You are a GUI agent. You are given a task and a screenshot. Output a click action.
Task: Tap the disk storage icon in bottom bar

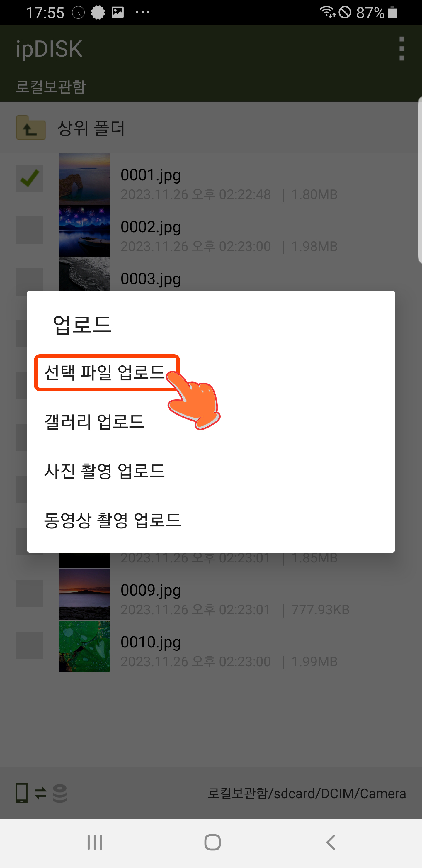click(60, 793)
